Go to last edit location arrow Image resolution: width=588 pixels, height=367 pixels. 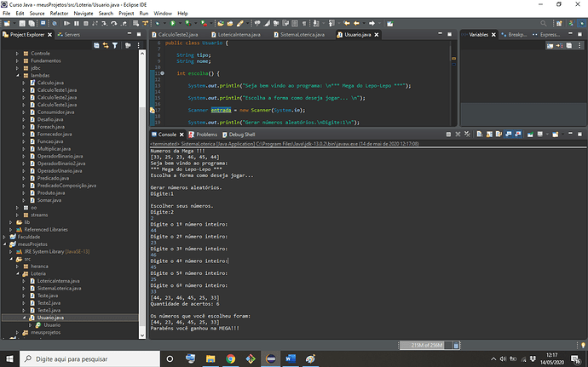pos(346,24)
